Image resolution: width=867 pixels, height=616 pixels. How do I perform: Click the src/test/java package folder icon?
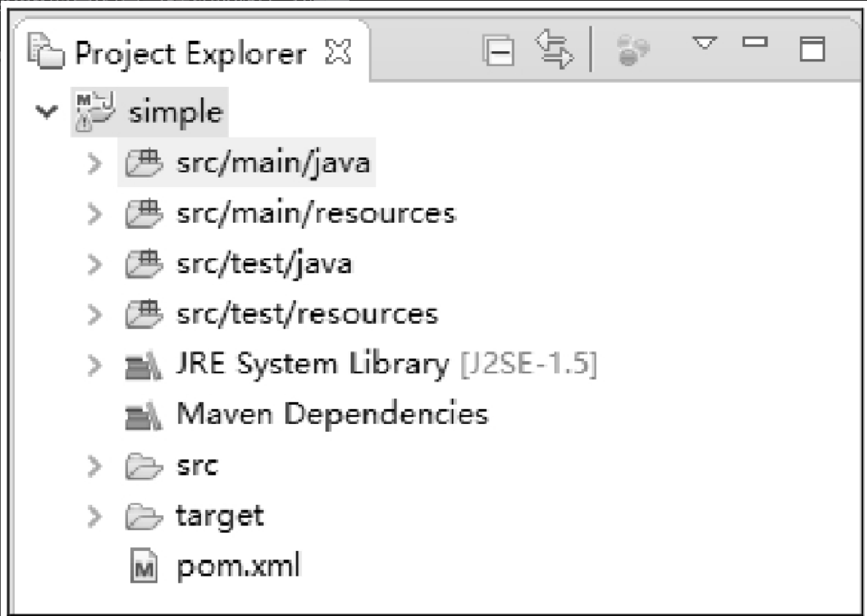144,264
